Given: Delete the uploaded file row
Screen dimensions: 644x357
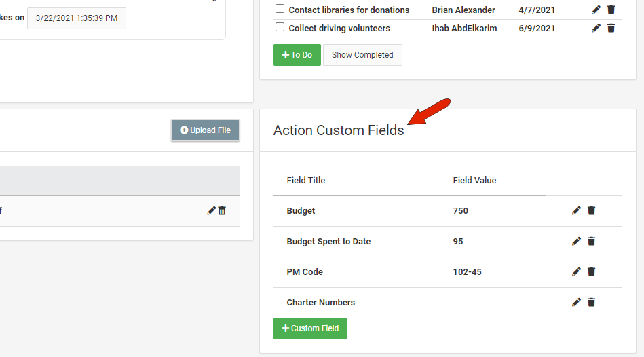Looking at the screenshot, I should (222, 211).
